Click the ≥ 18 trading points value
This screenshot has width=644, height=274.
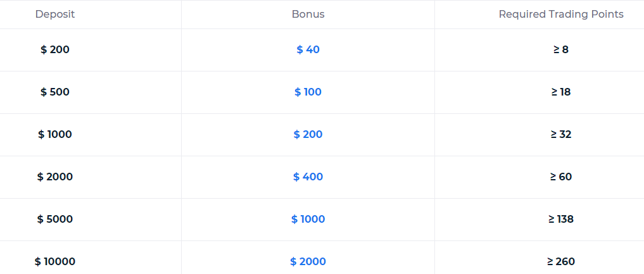point(561,92)
